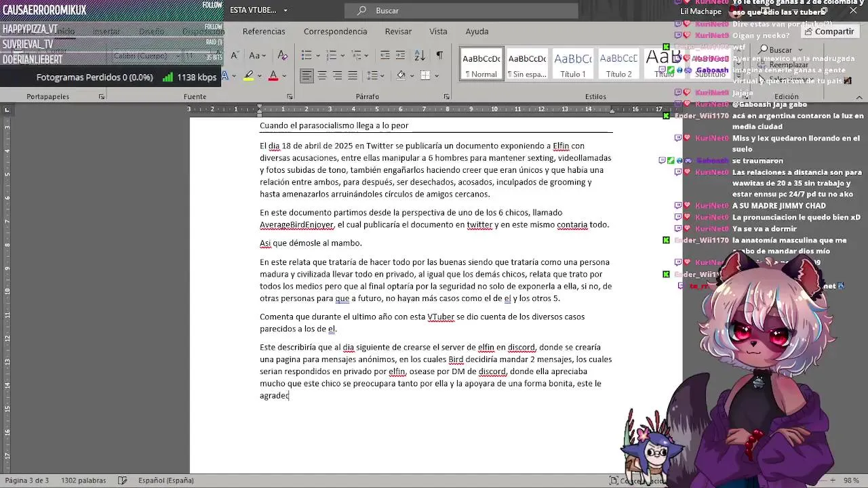The width and height of the screenshot is (868, 488).
Task: Expand highlight color dropdown arrow
Action: [260, 75]
